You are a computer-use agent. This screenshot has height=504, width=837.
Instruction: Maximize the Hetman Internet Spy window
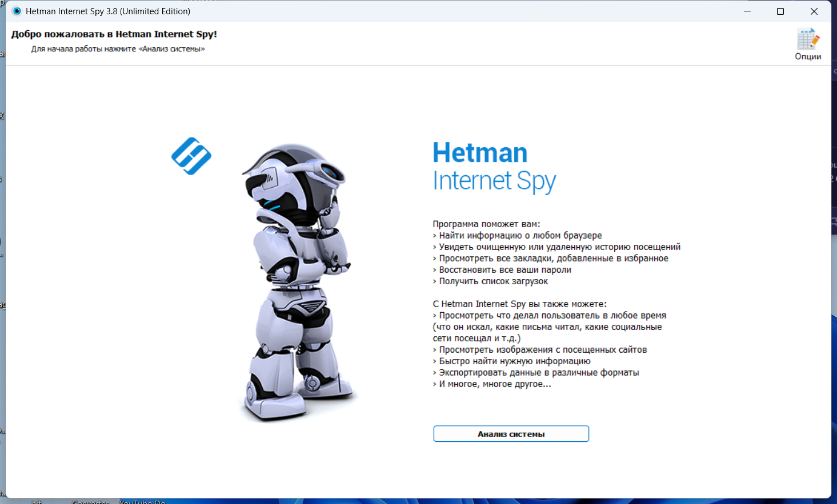(780, 11)
